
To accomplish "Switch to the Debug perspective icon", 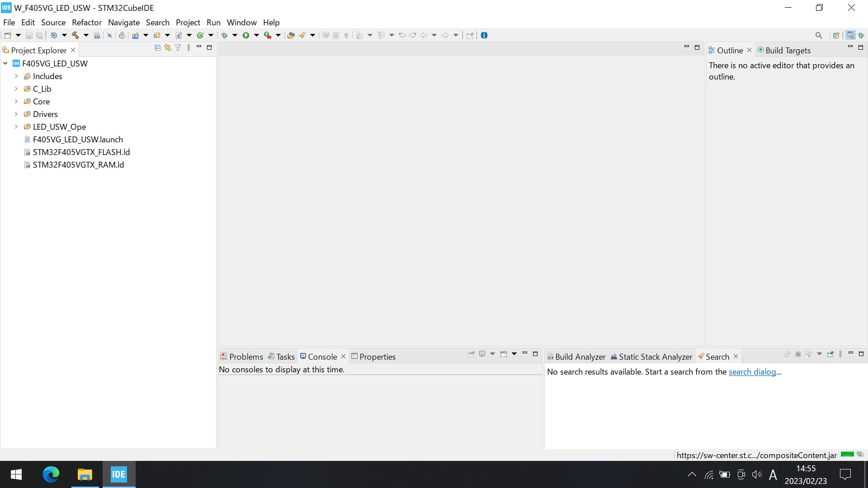I will (x=861, y=35).
